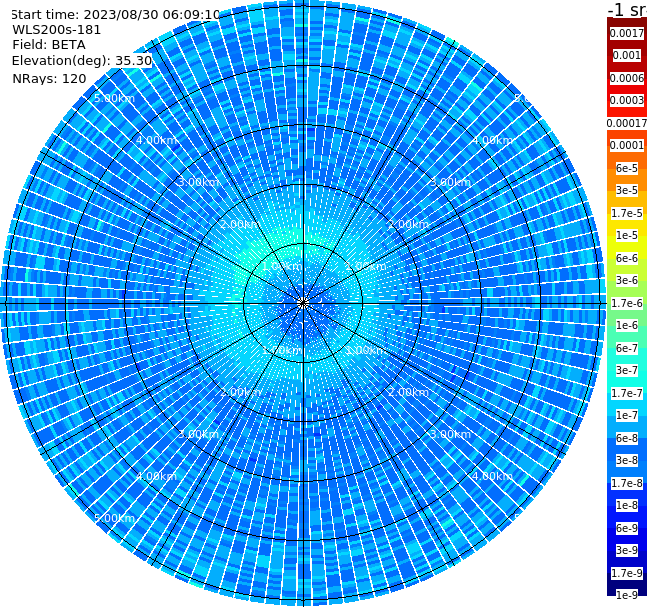Select the 2.00km ring label in southeast quadrant
The width and height of the screenshot is (647, 607).
408,392
